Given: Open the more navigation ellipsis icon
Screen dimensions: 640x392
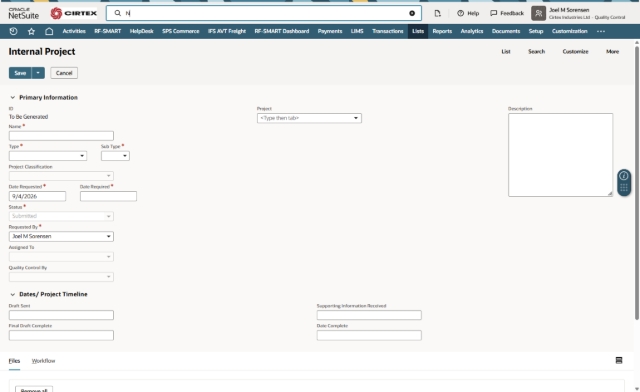Looking at the screenshot, I should [601, 31].
